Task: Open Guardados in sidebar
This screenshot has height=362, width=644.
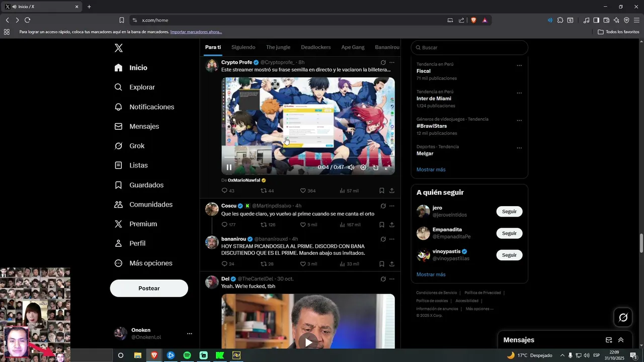Action: coord(139,185)
